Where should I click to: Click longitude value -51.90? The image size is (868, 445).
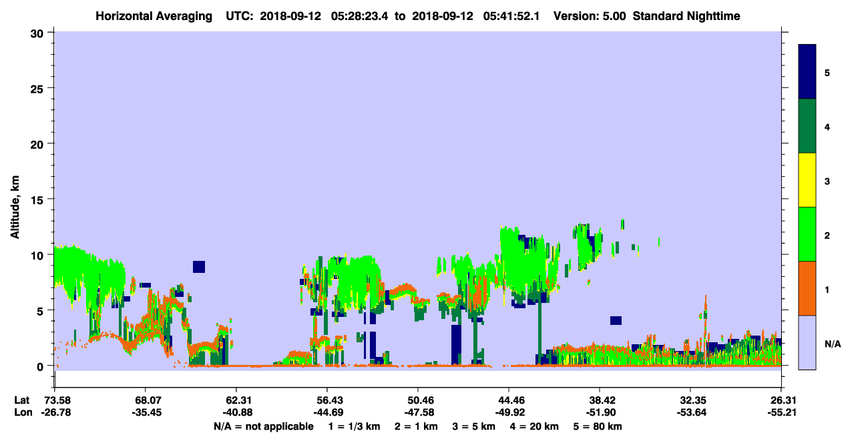point(600,412)
